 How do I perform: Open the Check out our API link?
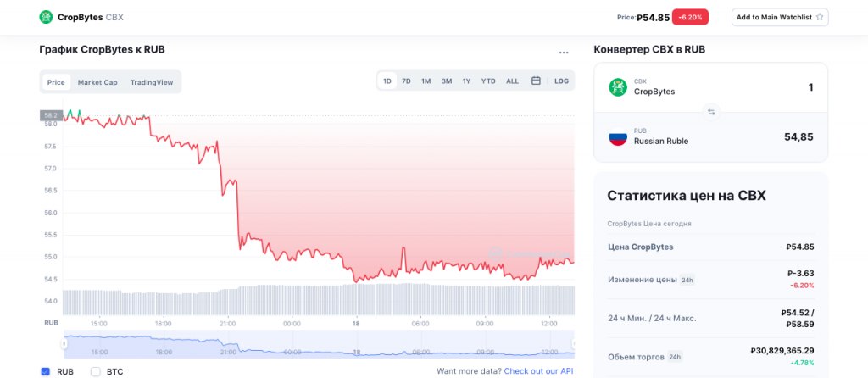(x=538, y=371)
